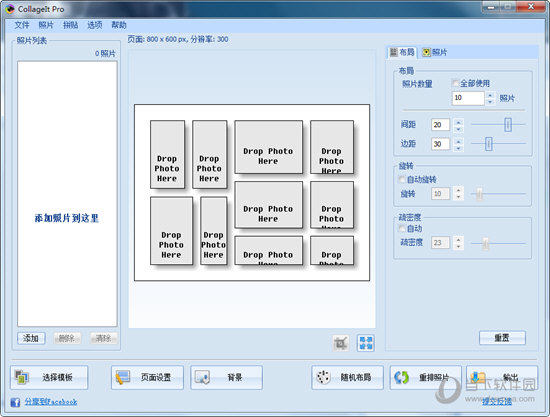Screen dimensions: 550x417
Task: Click the photo count input field
Action: click(x=468, y=98)
